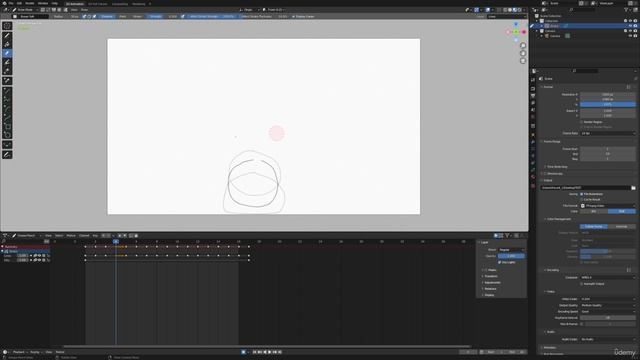Click the current frame marker in dopesheet

pyautogui.click(x=116, y=242)
